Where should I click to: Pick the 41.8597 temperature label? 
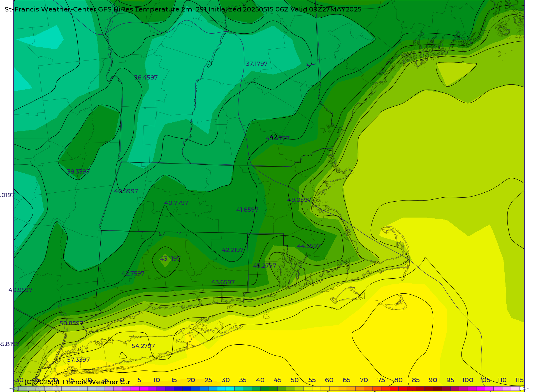point(247,210)
